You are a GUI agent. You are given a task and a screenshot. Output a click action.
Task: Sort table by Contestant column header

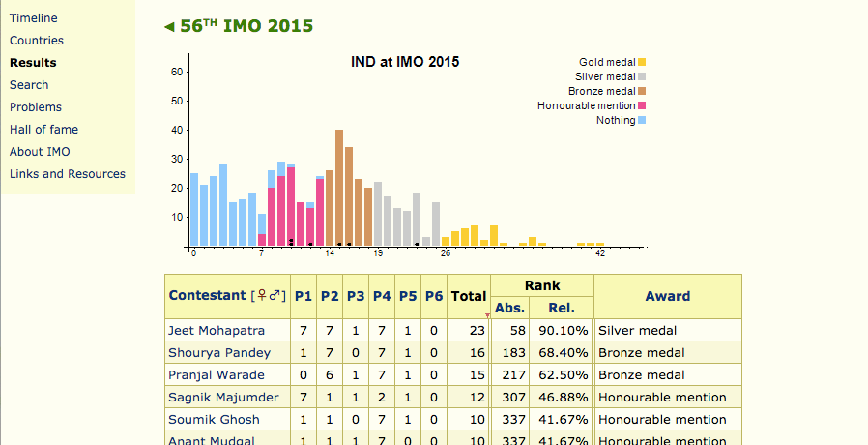pos(207,296)
